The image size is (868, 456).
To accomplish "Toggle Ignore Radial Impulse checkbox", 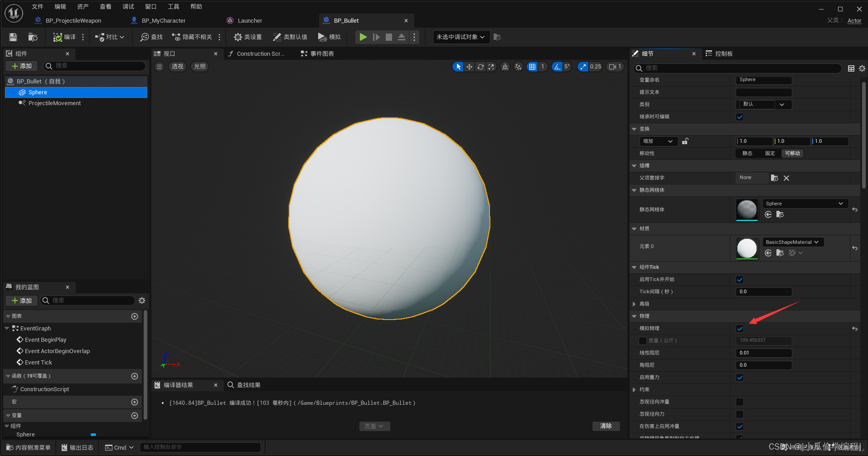I will pos(740,402).
